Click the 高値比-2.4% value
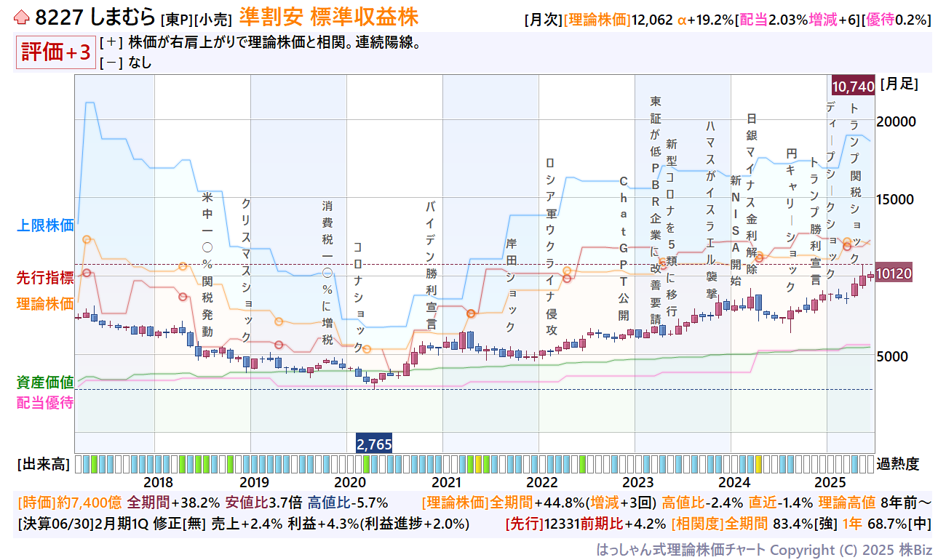The height and width of the screenshot is (560, 946). coord(702,503)
